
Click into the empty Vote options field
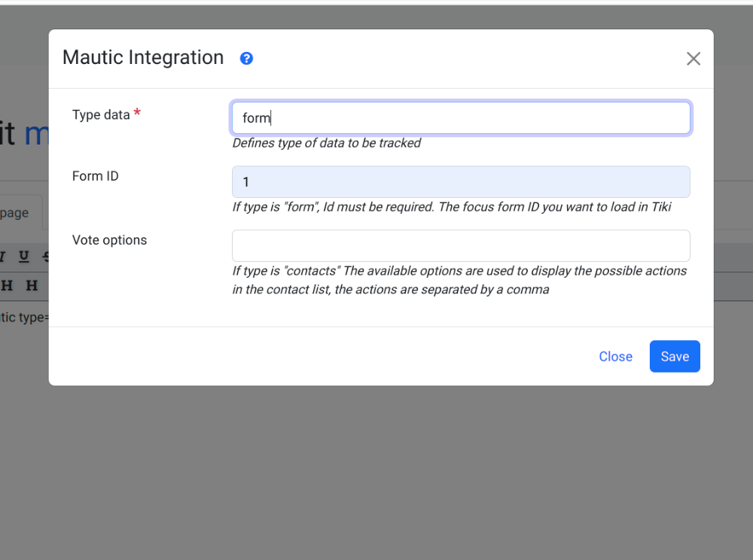click(x=461, y=245)
